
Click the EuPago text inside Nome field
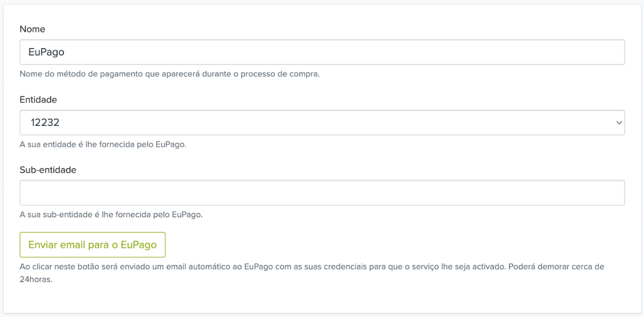click(46, 52)
